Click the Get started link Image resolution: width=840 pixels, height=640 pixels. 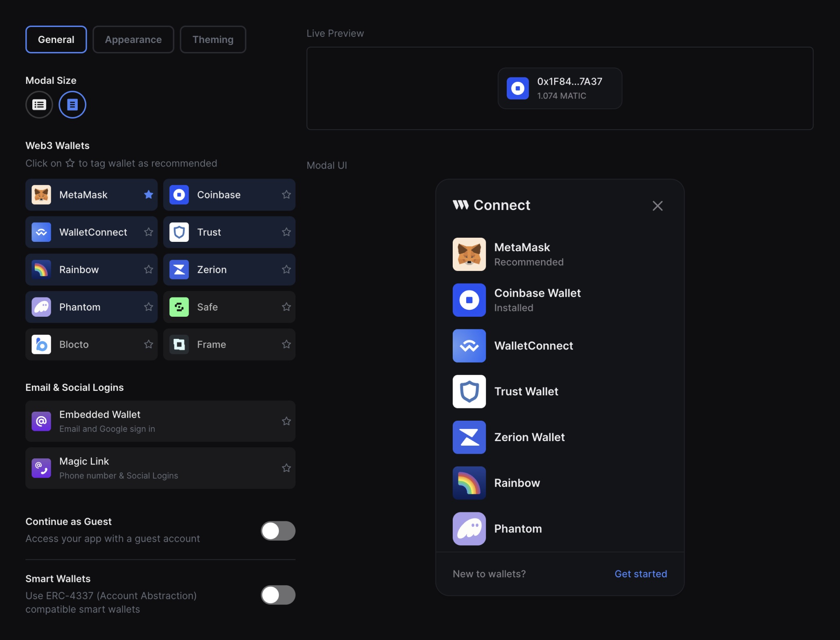click(640, 574)
